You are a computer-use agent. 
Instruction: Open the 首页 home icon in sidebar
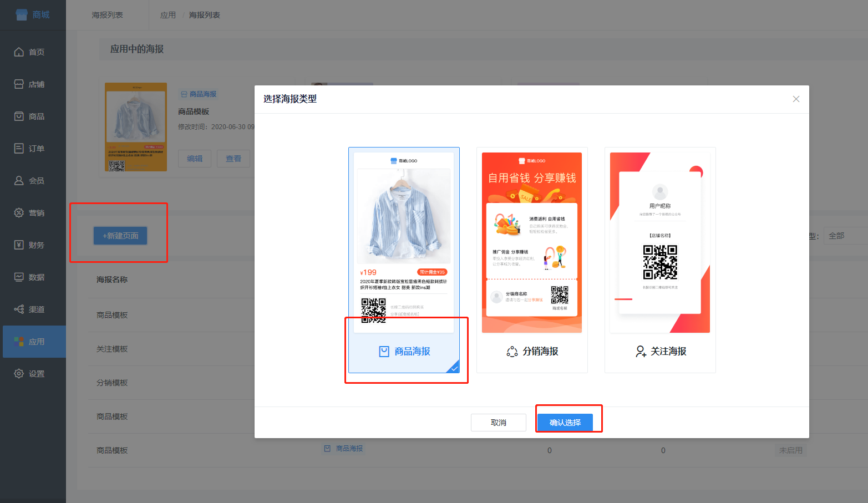point(19,52)
